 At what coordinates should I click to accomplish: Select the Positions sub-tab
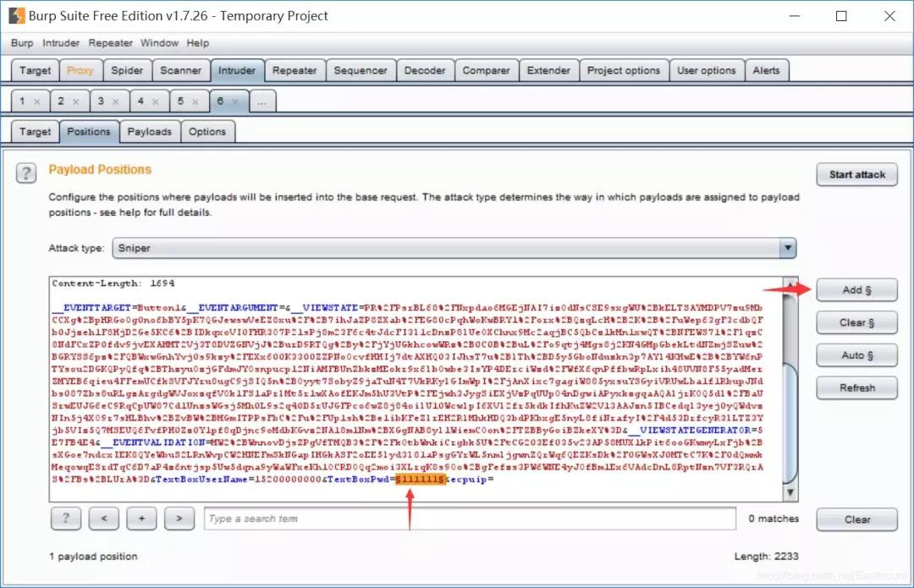tap(89, 132)
